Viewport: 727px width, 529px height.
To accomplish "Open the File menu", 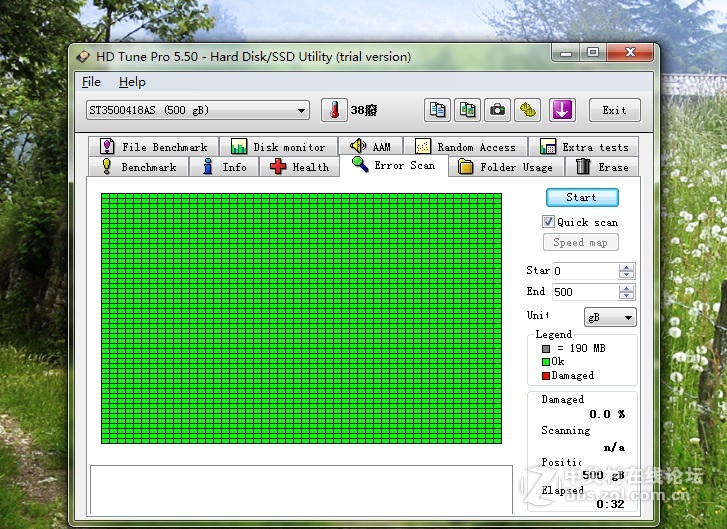I will click(x=91, y=82).
